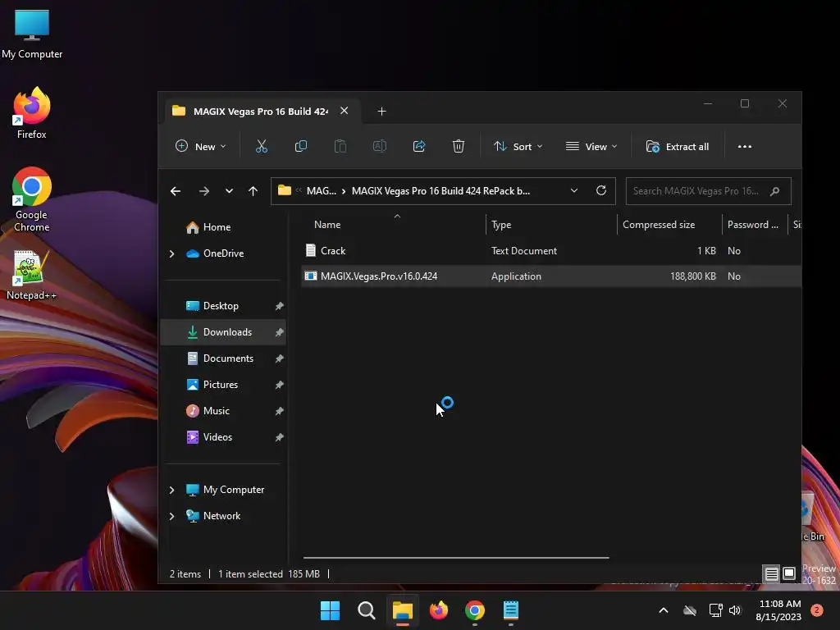Viewport: 840px width, 630px height.
Task: Open Notepad++ desktop shortcut
Action: click(x=32, y=275)
